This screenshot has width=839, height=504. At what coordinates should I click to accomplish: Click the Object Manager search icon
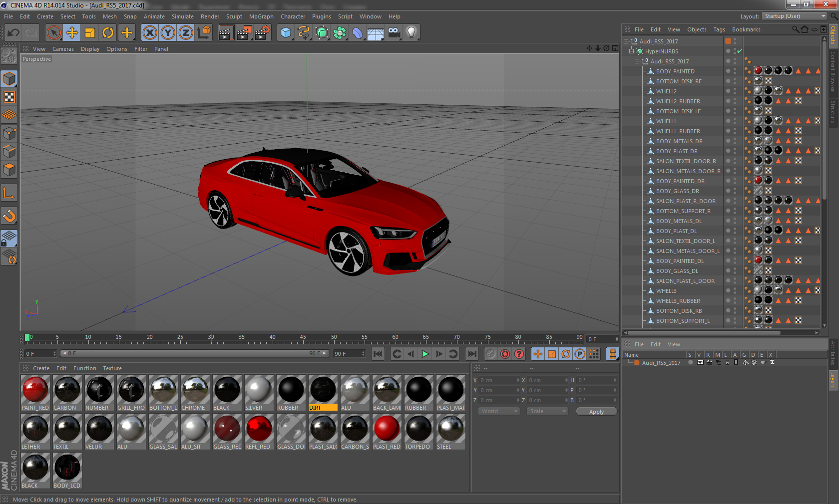click(796, 29)
